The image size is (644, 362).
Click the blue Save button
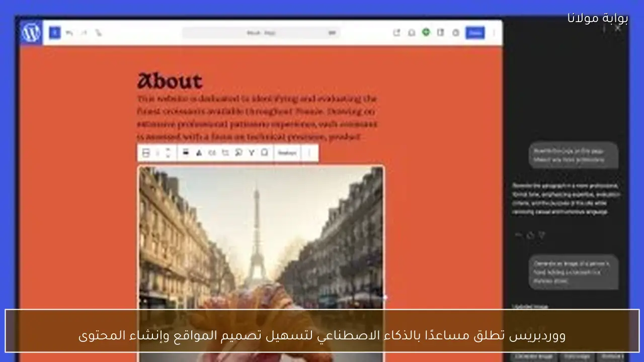click(475, 33)
